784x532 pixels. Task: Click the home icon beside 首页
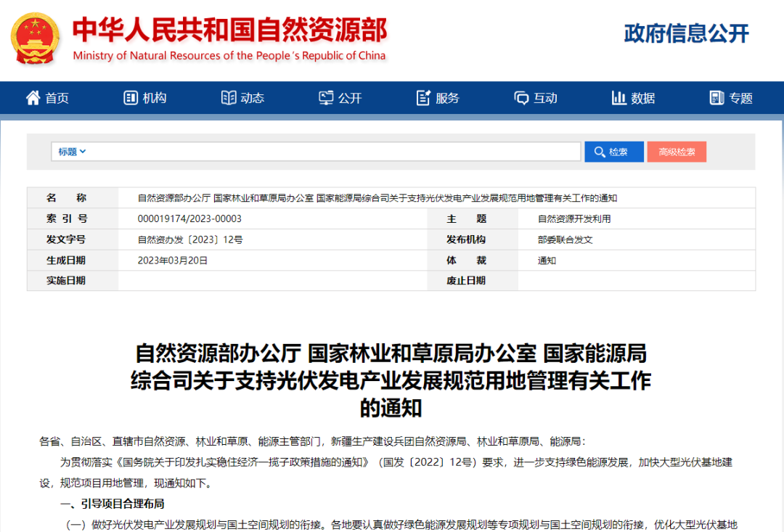tap(33, 98)
